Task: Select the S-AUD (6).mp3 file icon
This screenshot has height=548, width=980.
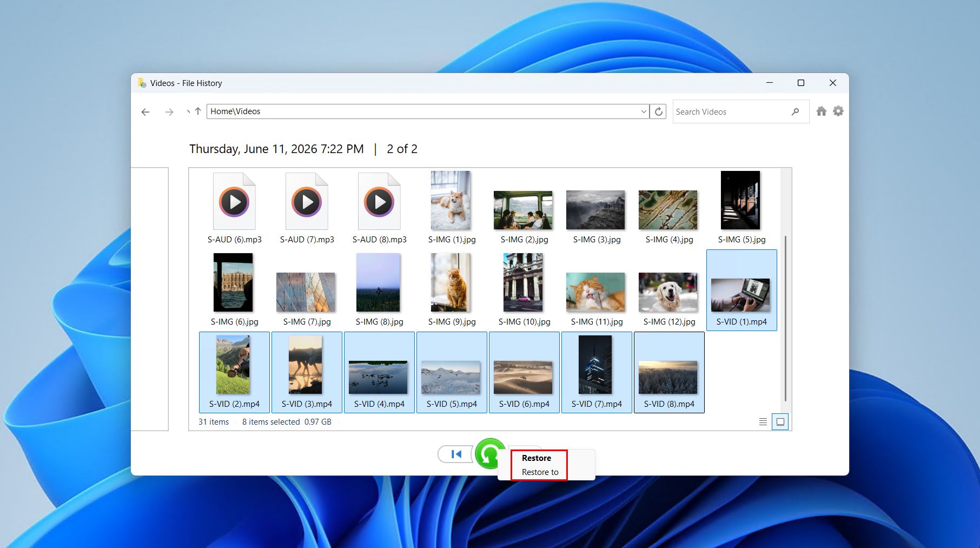Action: click(234, 201)
